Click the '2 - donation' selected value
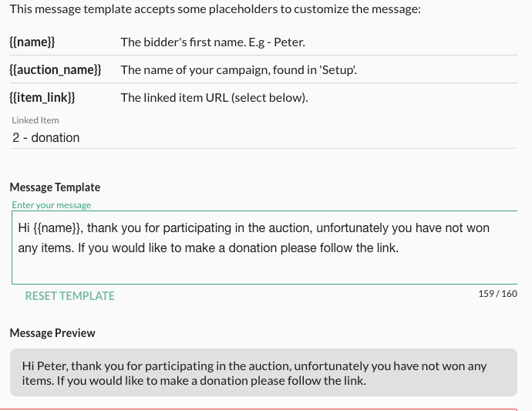The image size is (532, 411). click(46, 138)
